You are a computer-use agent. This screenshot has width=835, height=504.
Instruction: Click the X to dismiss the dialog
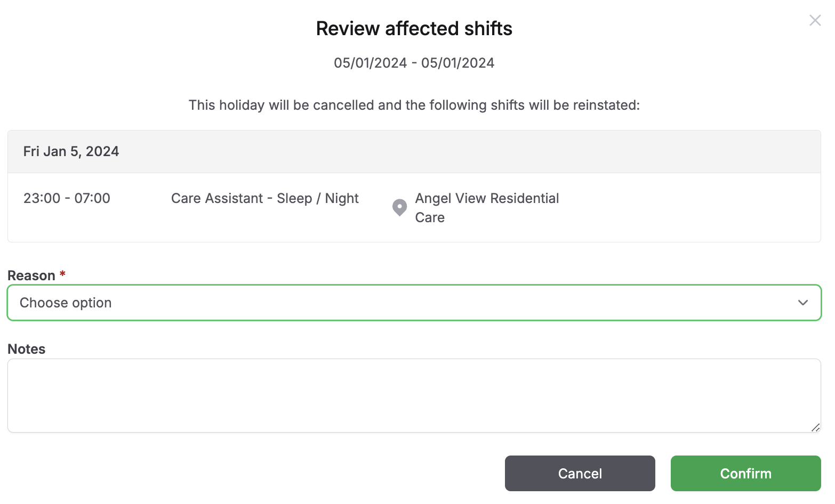coord(815,20)
